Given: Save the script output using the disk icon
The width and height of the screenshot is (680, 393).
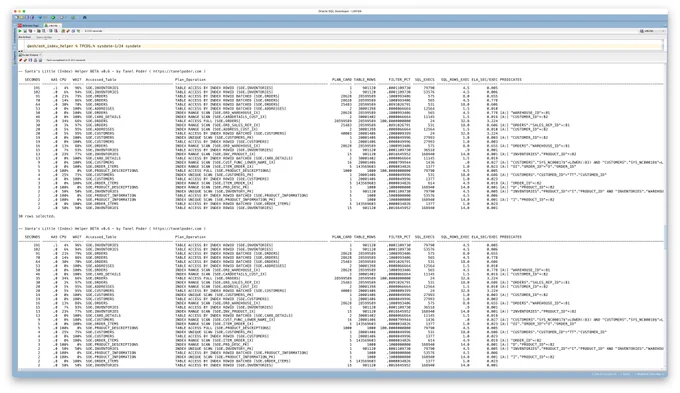Looking at the screenshot, I should [x=30, y=60].
